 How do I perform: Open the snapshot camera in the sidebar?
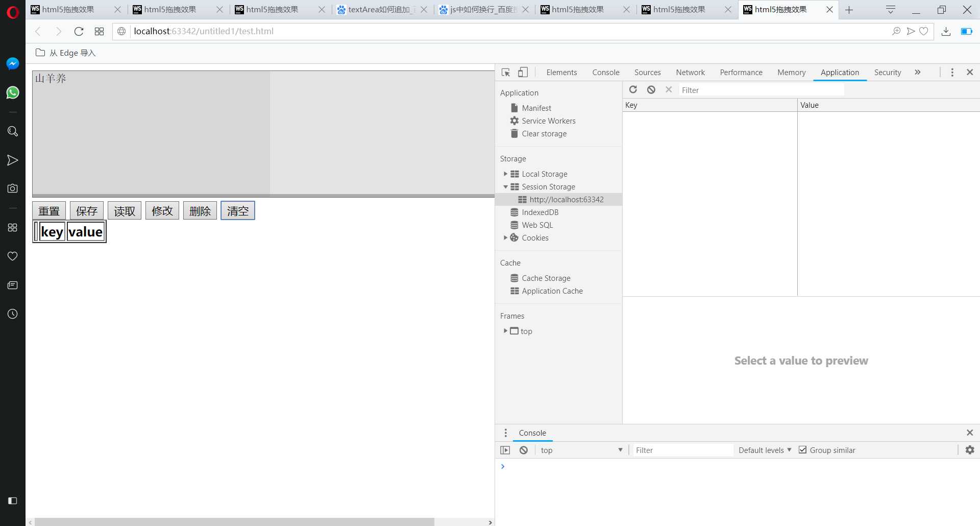point(13,188)
